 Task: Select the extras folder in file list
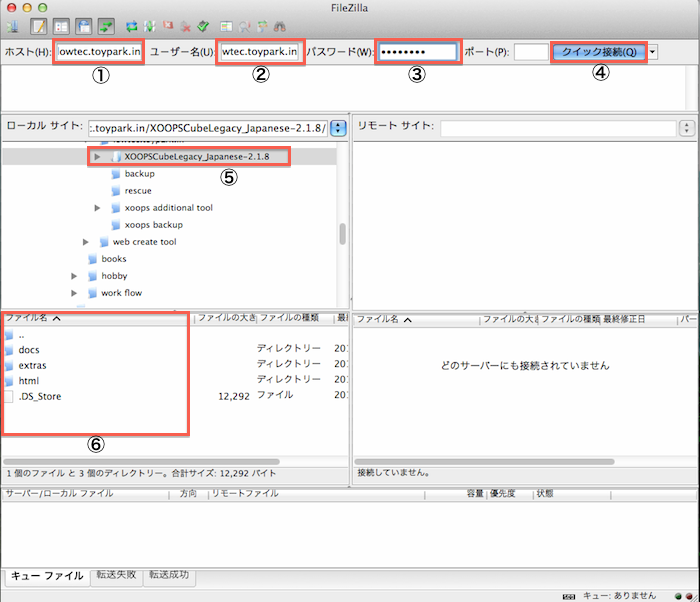tap(32, 365)
